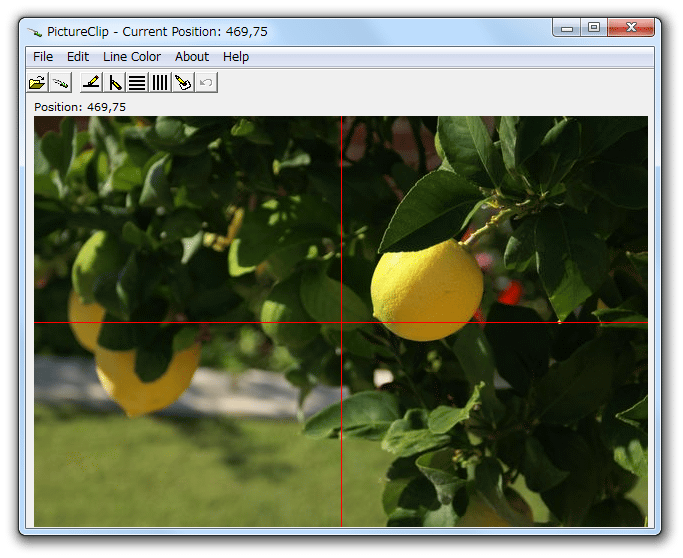
Task: Select the draw vertical line tool
Action: pyautogui.click(x=115, y=82)
